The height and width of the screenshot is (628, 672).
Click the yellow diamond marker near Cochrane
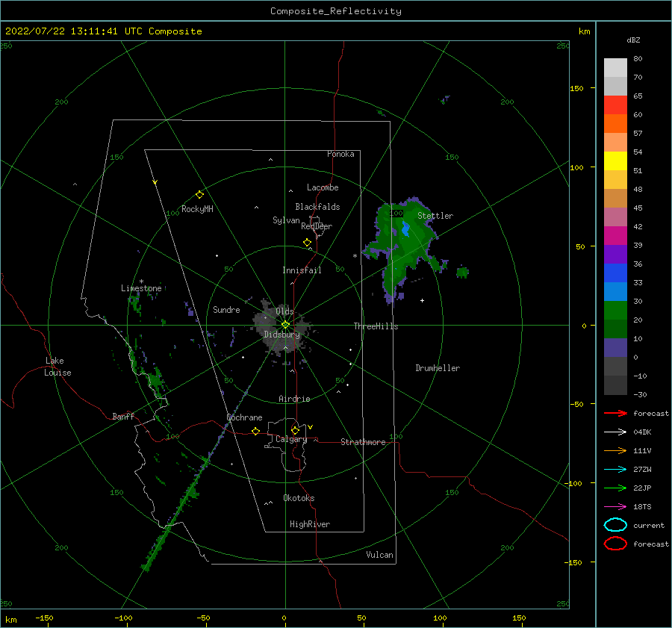click(x=255, y=431)
